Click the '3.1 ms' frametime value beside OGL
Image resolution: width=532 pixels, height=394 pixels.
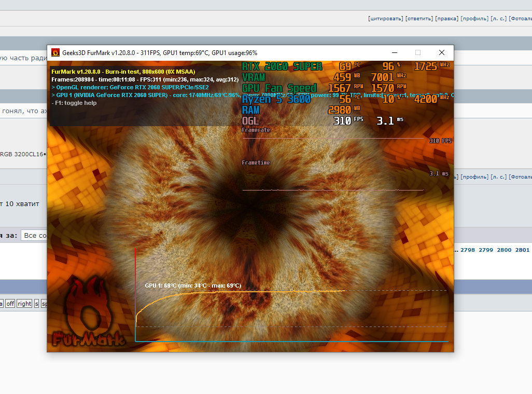pyautogui.click(x=390, y=120)
